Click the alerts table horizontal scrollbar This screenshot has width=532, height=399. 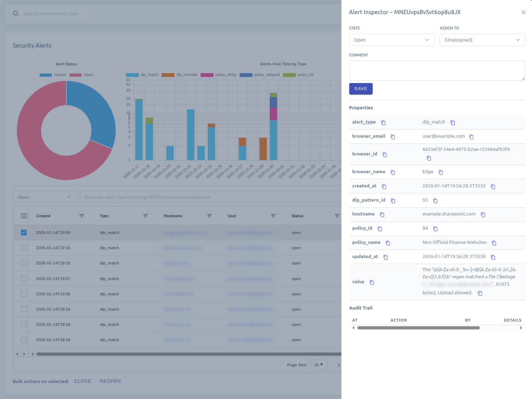[189, 354]
